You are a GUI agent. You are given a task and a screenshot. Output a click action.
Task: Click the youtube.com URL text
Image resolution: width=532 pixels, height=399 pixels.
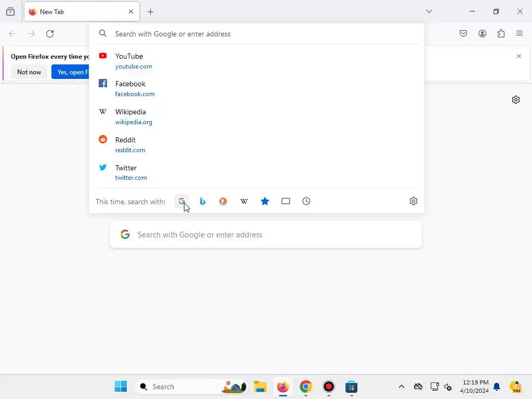tap(134, 66)
